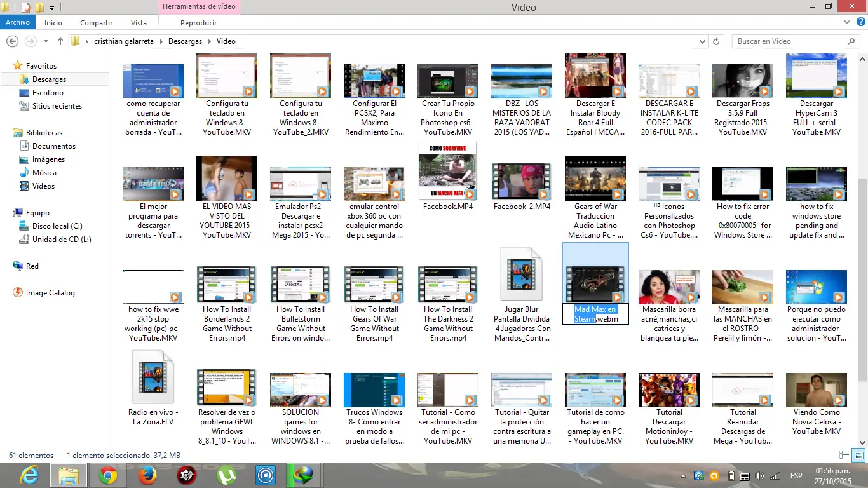Viewport: 868px width, 488px height.
Task: Click Mad Max en Steam rename field
Action: 595,315
